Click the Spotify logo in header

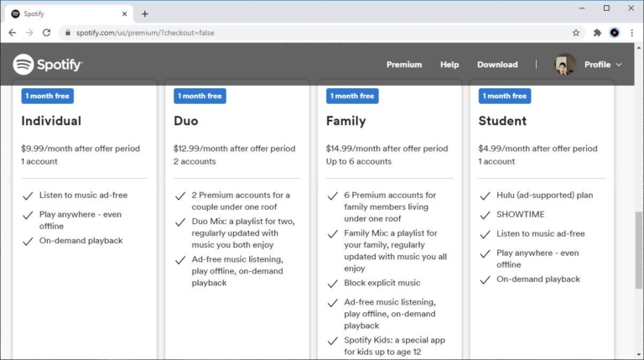coord(48,65)
